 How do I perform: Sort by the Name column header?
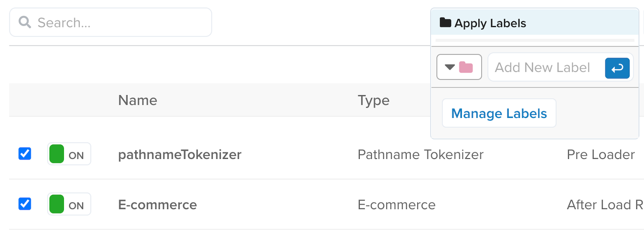tap(137, 100)
